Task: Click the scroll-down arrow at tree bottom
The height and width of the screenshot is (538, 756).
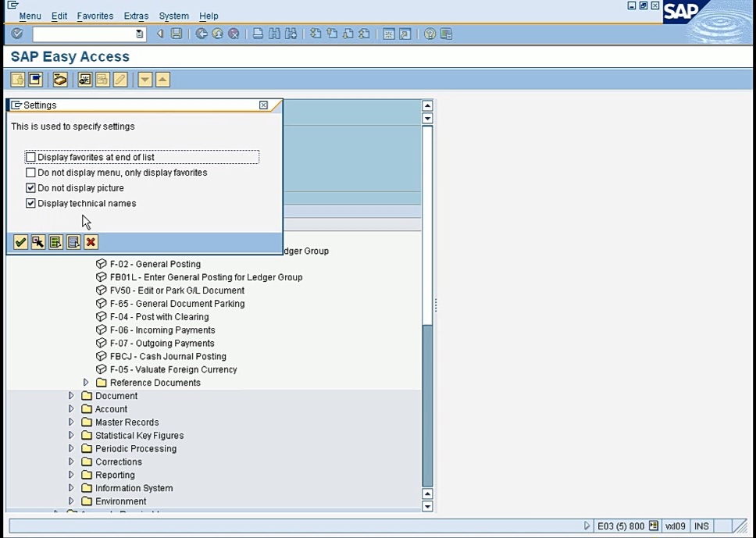Action: pyautogui.click(x=427, y=506)
